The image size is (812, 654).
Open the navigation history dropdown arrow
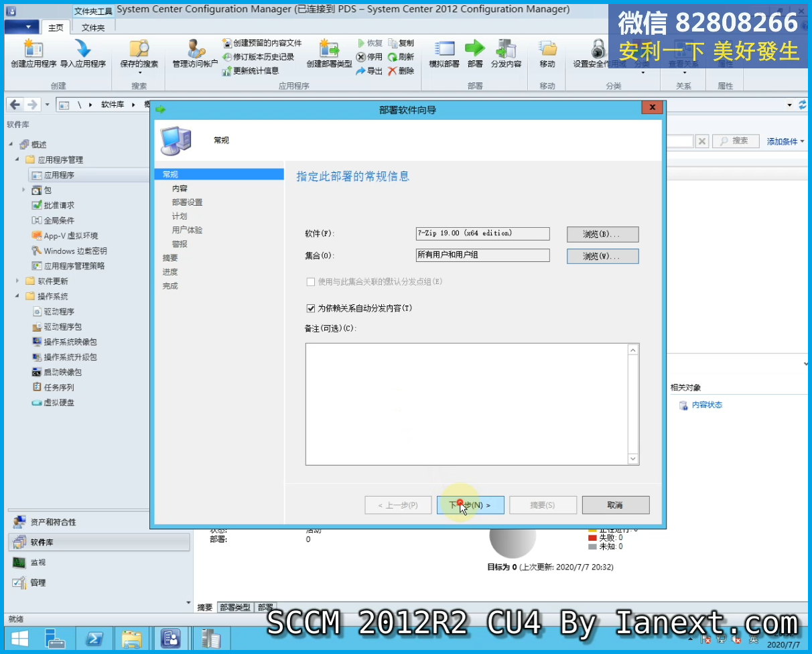pos(47,105)
